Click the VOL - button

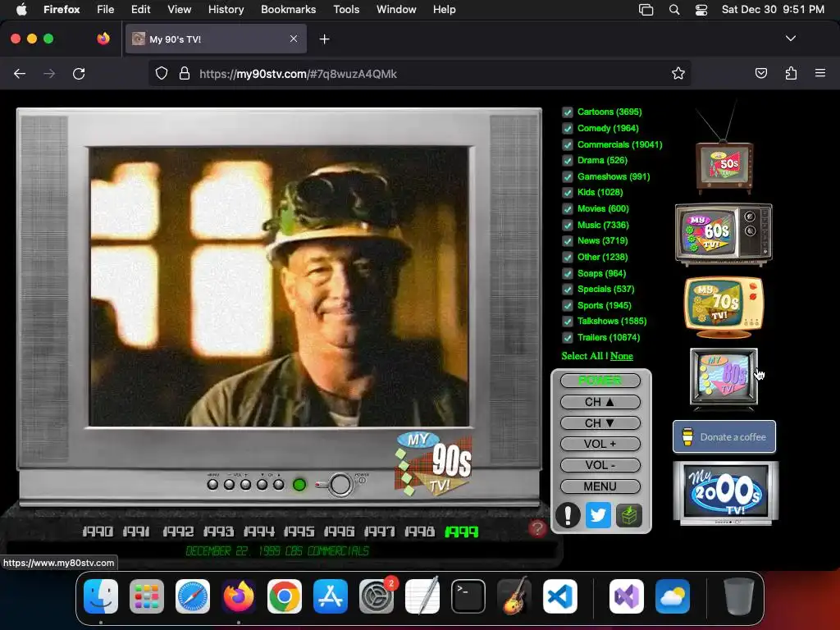600,465
